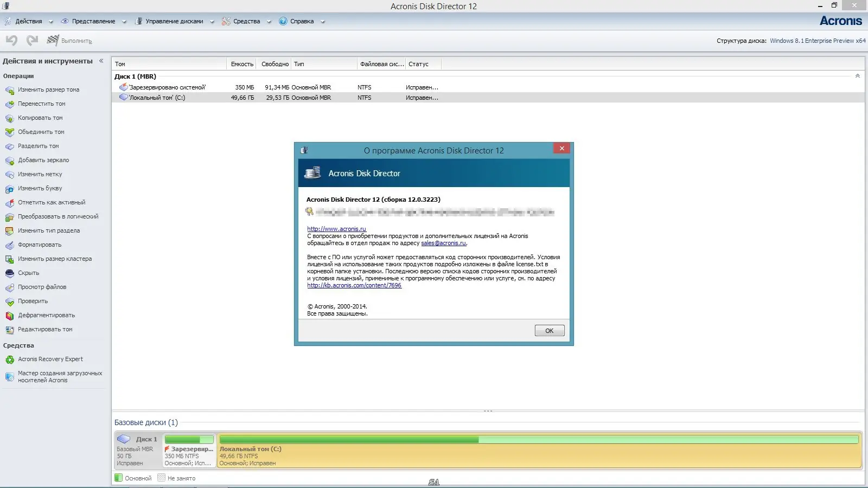Click the Windows 8.1 Enterprise Preview x64 link

click(818, 41)
